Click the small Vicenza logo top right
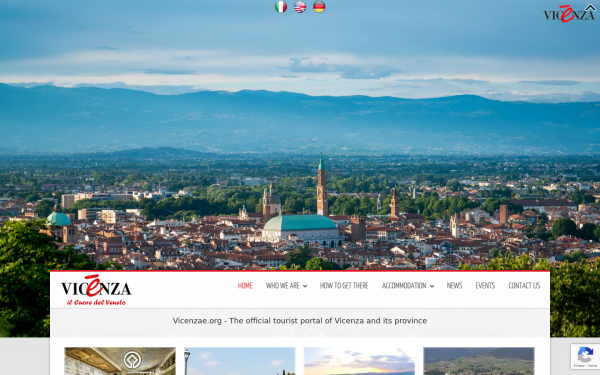Viewport: 600px width, 375px height. pyautogui.click(x=569, y=14)
